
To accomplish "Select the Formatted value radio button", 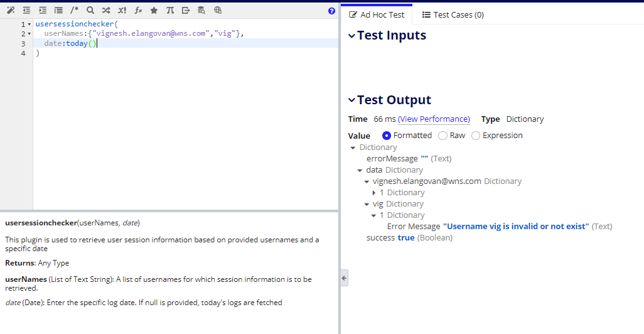I will [387, 136].
